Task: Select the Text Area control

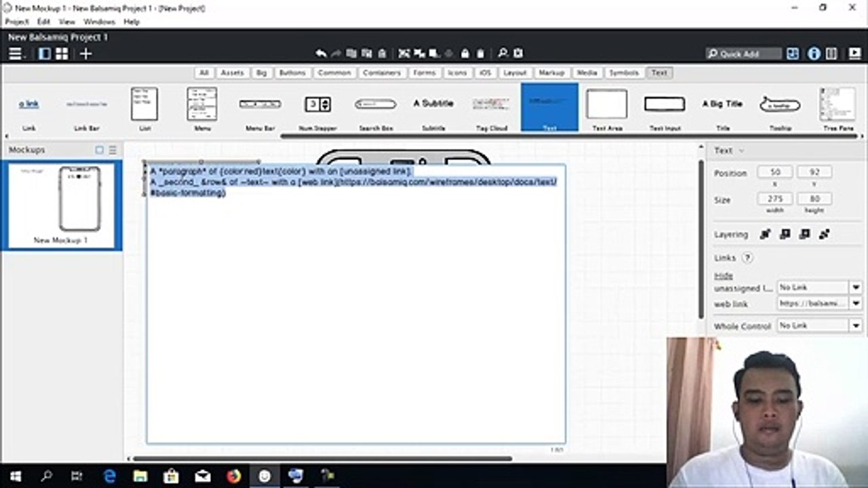Action: click(x=607, y=108)
